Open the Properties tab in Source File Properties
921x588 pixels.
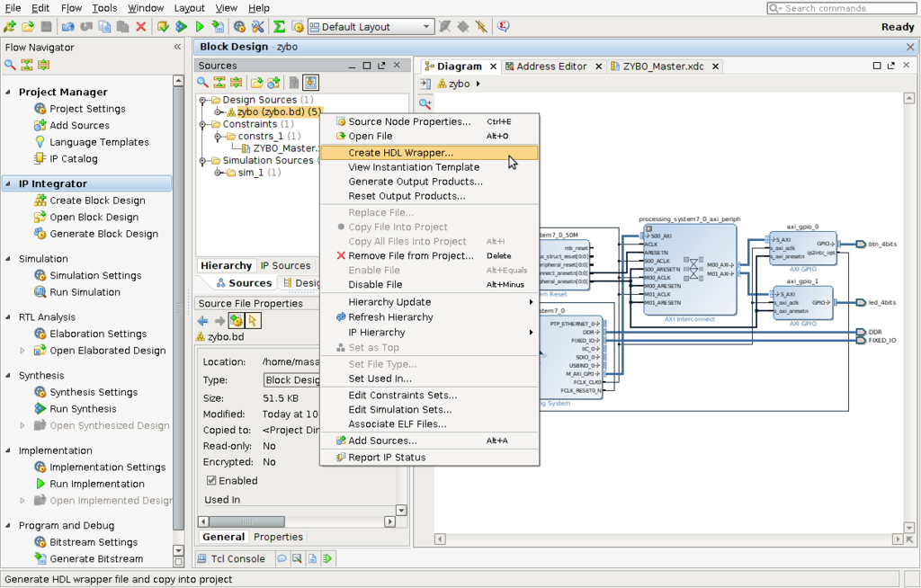(x=278, y=537)
